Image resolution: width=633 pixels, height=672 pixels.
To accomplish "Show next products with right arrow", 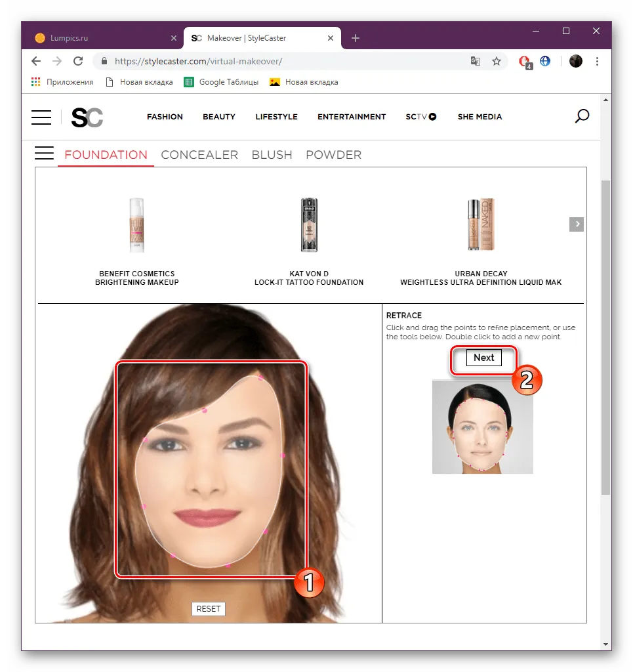I will [x=577, y=224].
